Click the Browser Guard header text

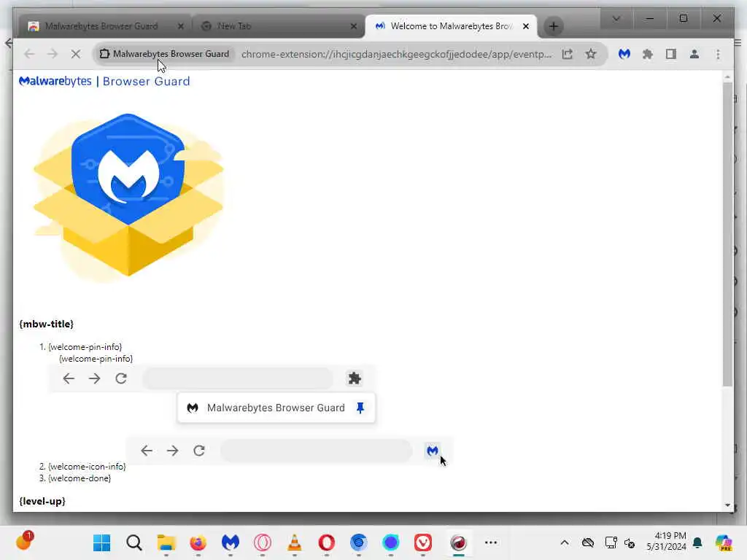pyautogui.click(x=146, y=82)
